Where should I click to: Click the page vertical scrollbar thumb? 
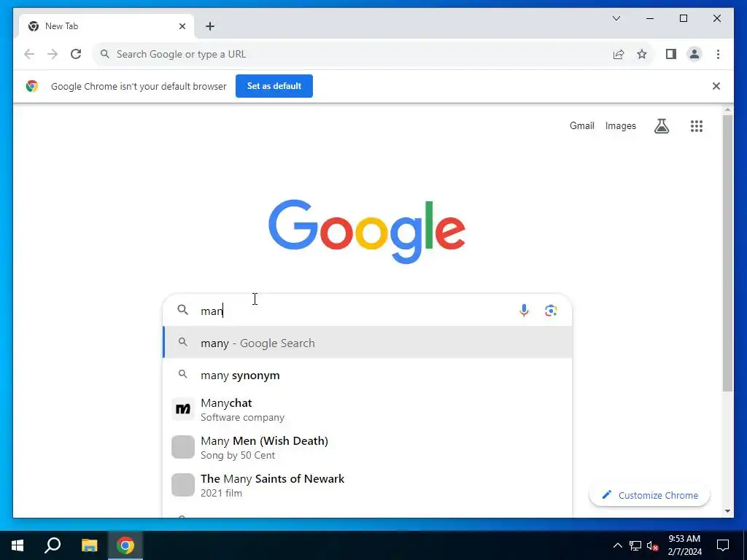pos(727,252)
